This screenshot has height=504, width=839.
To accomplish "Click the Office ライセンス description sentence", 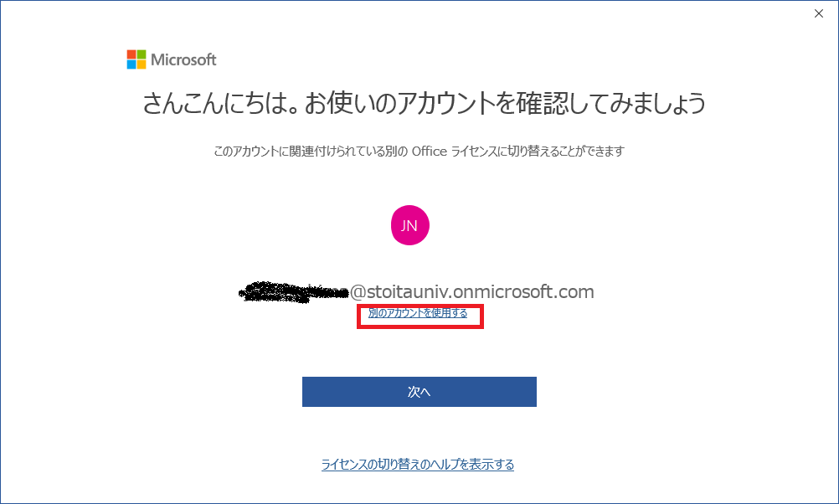I will 419,152.
